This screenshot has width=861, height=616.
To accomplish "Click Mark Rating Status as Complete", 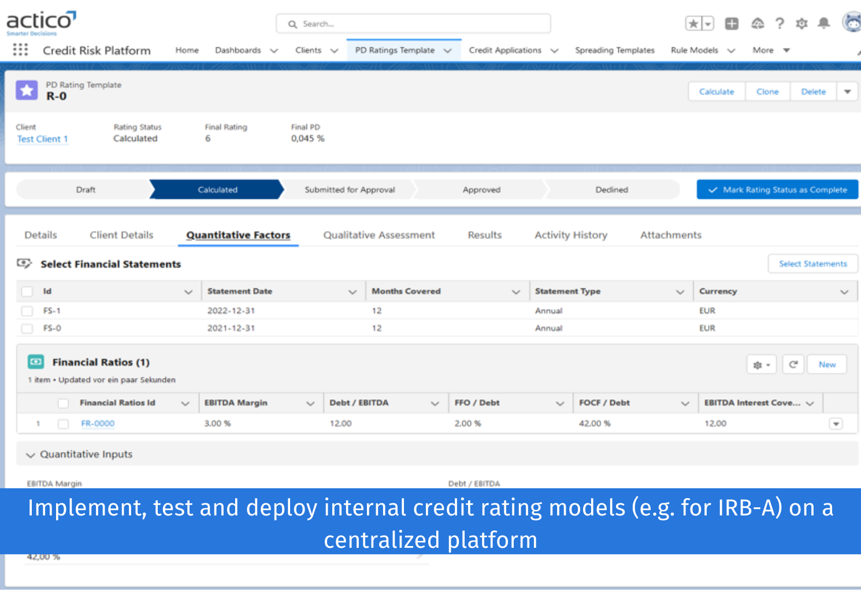I will click(777, 189).
